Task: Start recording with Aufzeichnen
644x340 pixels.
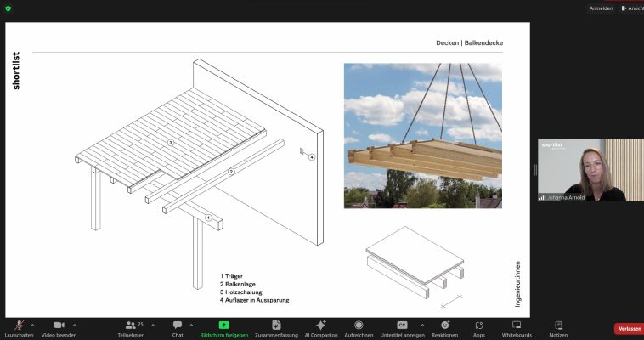Action: pos(359,329)
